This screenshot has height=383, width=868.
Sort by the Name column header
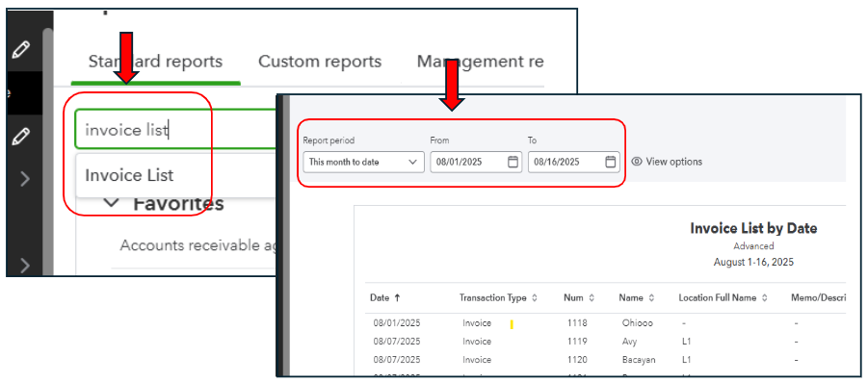tap(637, 298)
